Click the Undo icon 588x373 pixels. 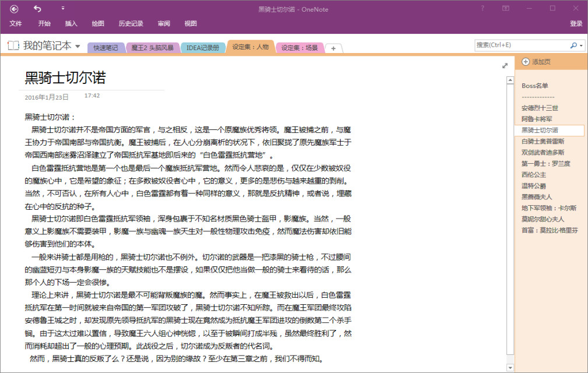(x=38, y=9)
